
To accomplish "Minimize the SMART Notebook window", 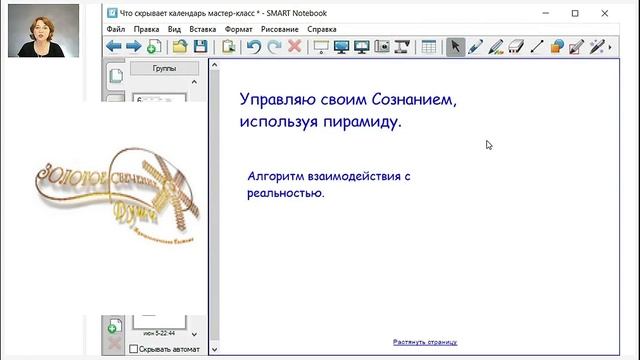I will (546, 13).
